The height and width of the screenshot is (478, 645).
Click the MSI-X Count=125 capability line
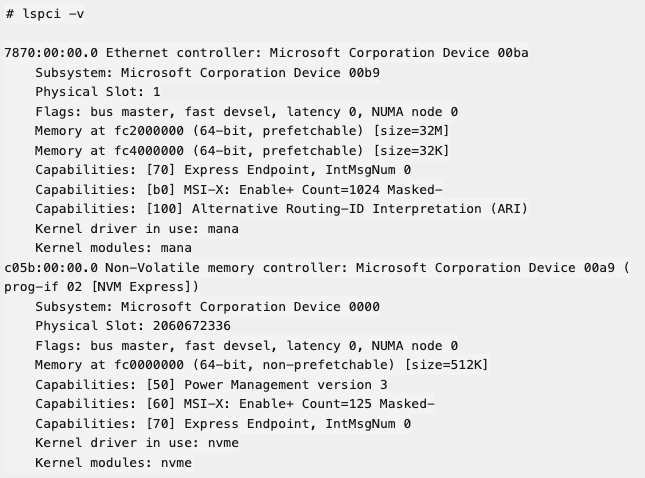click(234, 404)
